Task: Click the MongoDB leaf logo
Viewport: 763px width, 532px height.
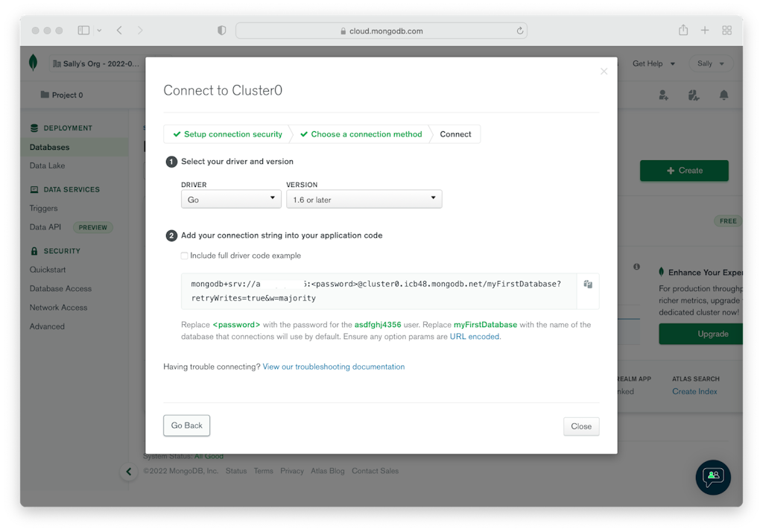Action: tap(33, 63)
